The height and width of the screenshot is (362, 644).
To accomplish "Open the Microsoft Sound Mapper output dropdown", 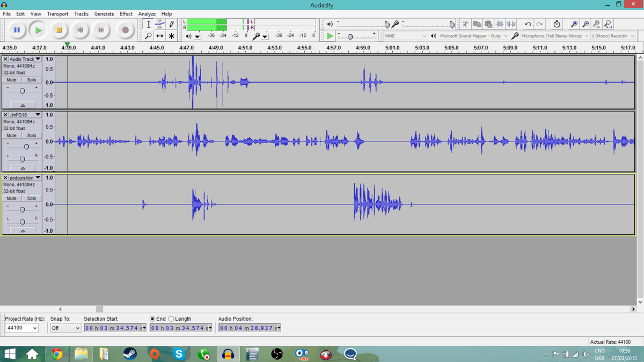I will [x=473, y=36].
